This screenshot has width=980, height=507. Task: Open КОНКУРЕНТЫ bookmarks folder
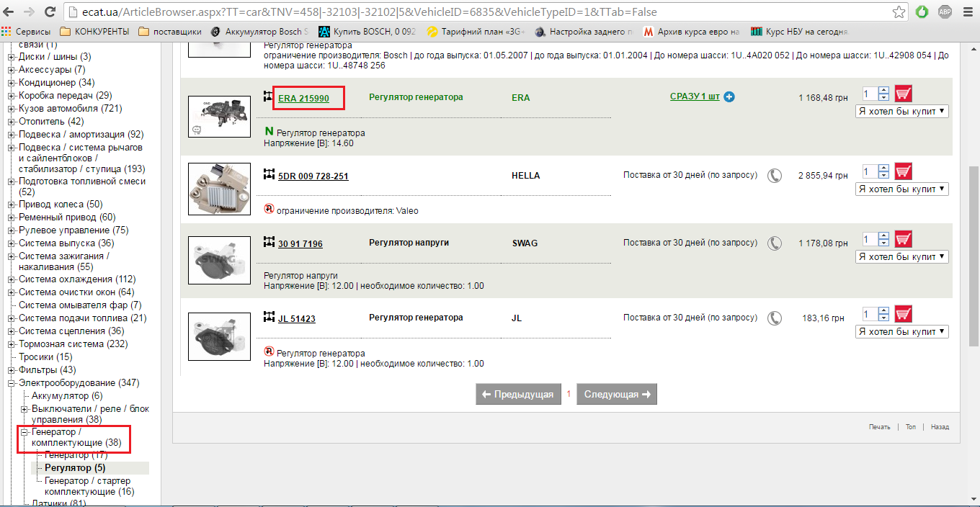click(x=94, y=32)
